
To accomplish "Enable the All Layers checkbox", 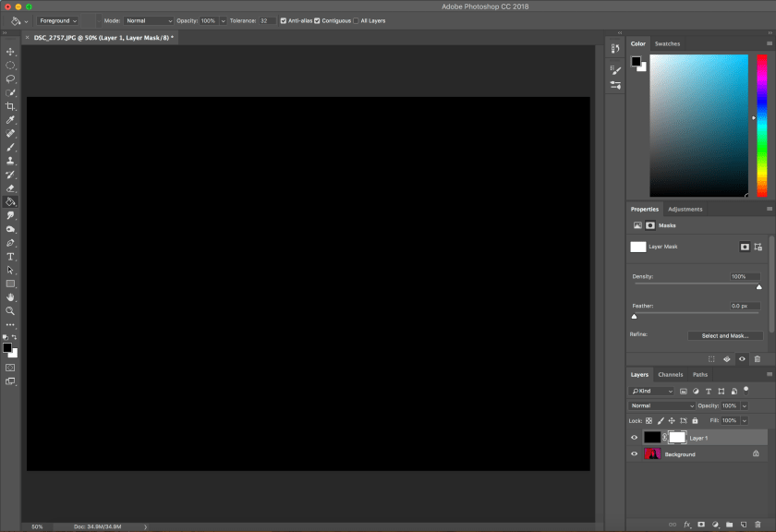I will [x=357, y=20].
